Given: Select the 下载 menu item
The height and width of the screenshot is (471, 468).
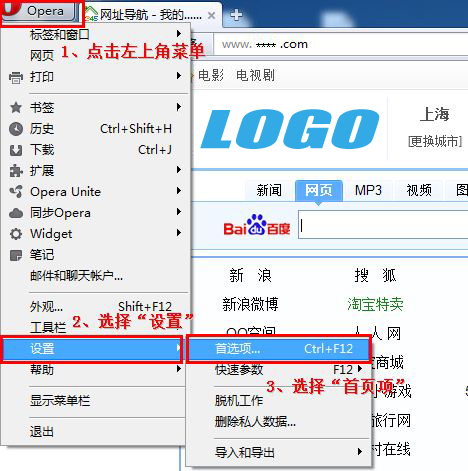Looking at the screenshot, I should point(95,150).
